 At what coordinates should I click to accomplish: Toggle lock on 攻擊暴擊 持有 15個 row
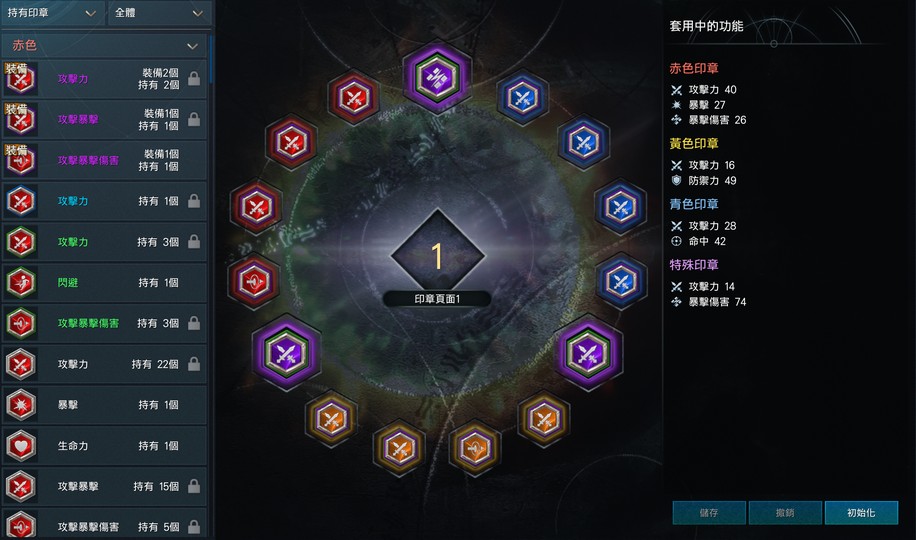click(x=194, y=486)
